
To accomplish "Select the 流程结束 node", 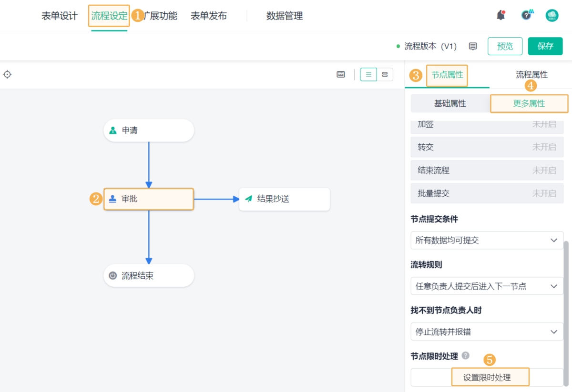I will tap(149, 276).
